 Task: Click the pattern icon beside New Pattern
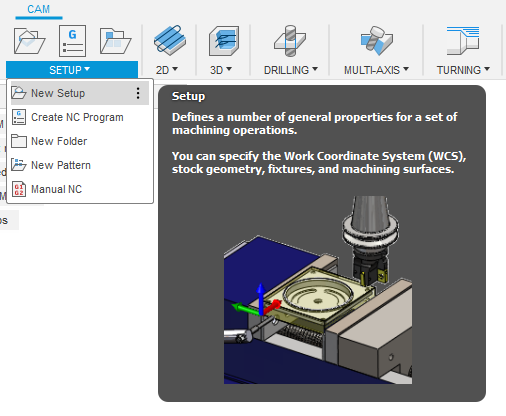tap(19, 165)
